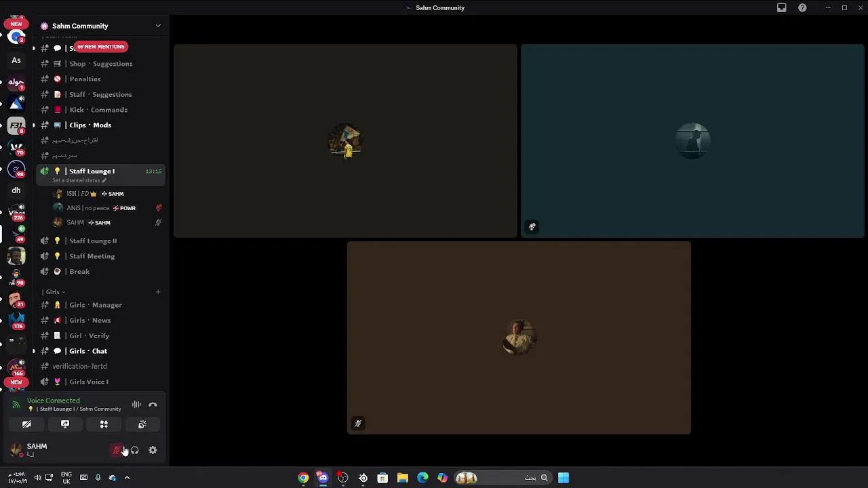
Task: Jump to NEW unreads at sidebar bottom
Action: click(16, 382)
